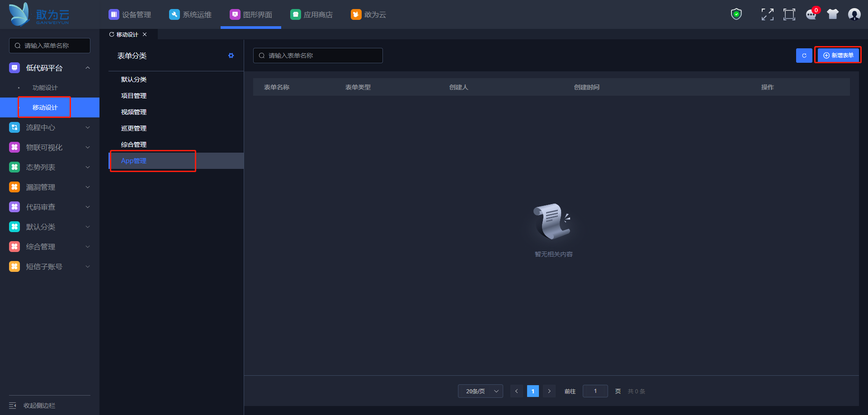This screenshot has width=868, height=415.
Task: Switch to the 系统运维 top tab
Action: (190, 14)
